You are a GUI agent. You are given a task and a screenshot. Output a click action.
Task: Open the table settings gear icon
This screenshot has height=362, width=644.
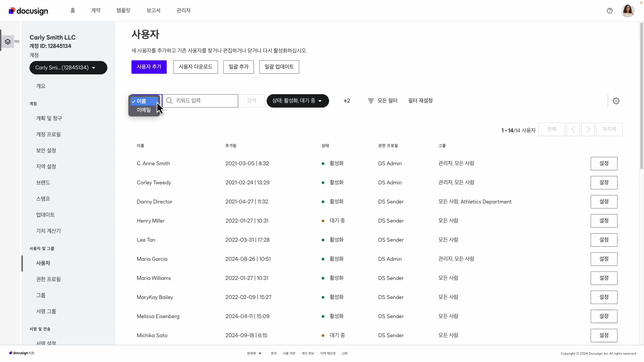[x=616, y=101]
